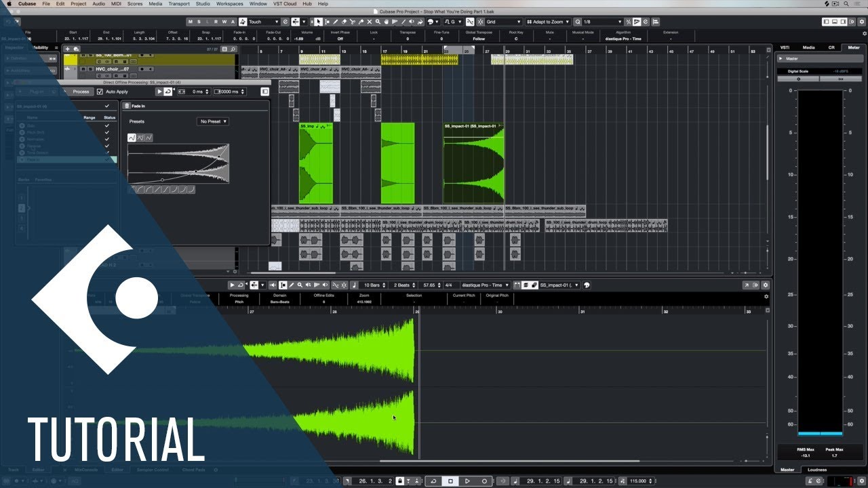The height and width of the screenshot is (488, 868).
Task: Select the Play speaker tool in top toolbar
Action: coord(412,22)
